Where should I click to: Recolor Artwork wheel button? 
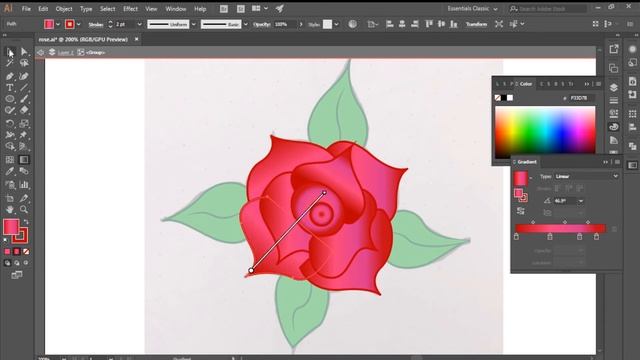point(352,24)
